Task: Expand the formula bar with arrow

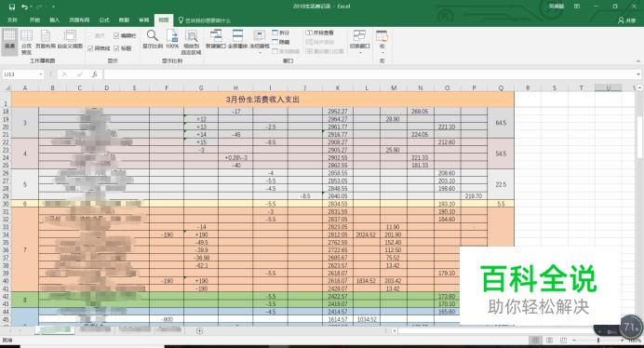Action: [638, 74]
